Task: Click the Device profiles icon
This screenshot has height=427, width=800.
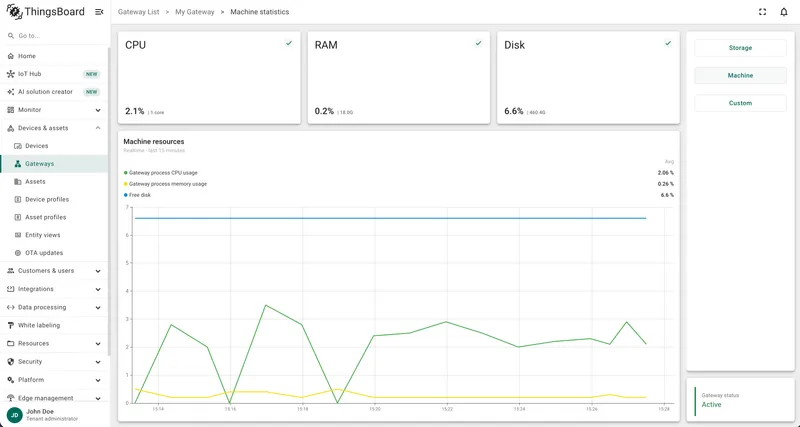Action: pos(18,199)
